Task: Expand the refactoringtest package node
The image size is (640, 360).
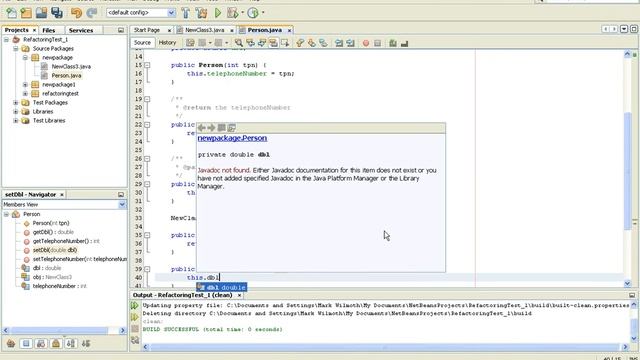Action: [x=25, y=93]
